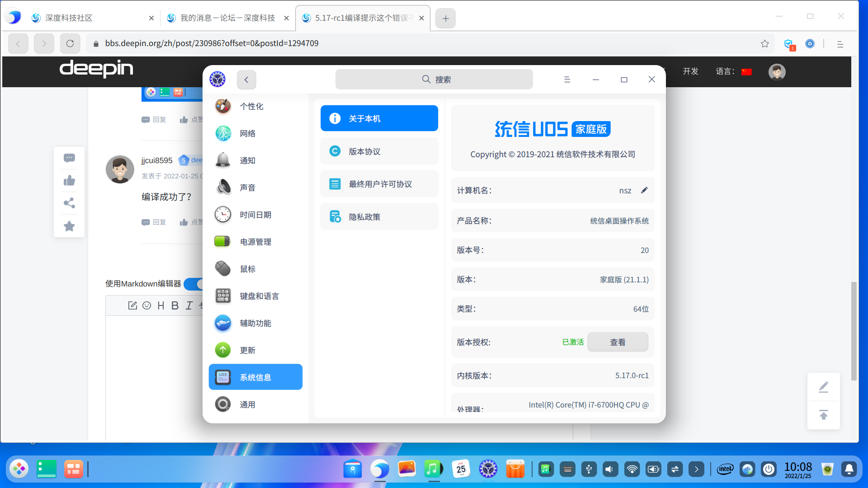Screen dimensions: 868x488
Task: Click the scroll-to-top arrow icon
Action: pos(823,415)
